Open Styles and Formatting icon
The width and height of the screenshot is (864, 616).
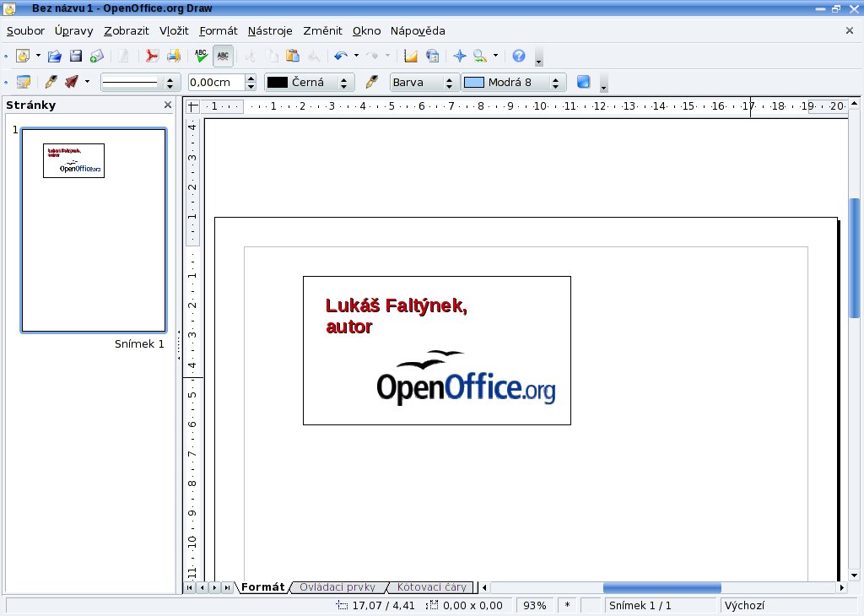click(x=23, y=82)
